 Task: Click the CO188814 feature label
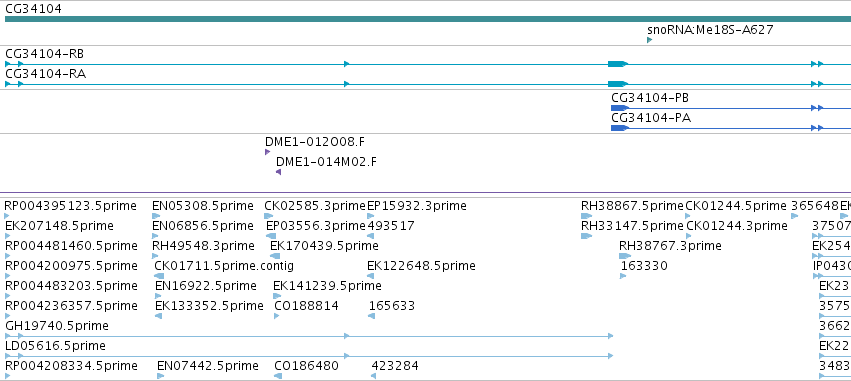[x=306, y=306]
